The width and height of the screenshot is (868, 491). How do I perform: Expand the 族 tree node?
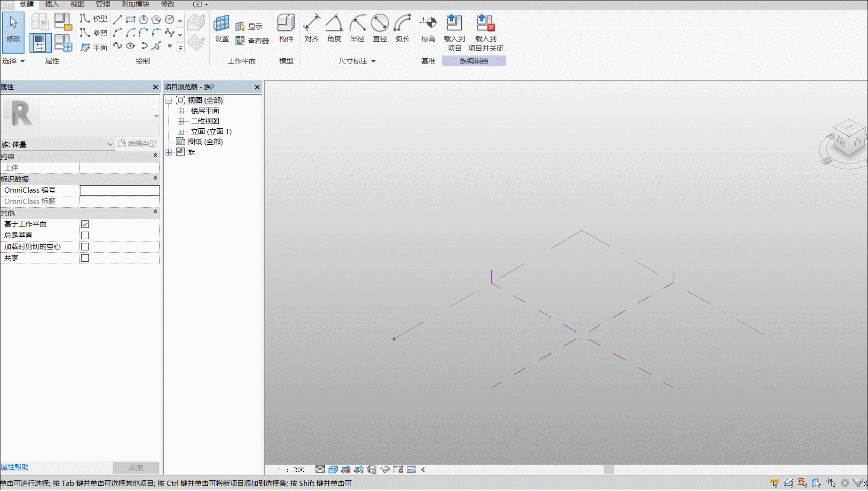coord(169,152)
